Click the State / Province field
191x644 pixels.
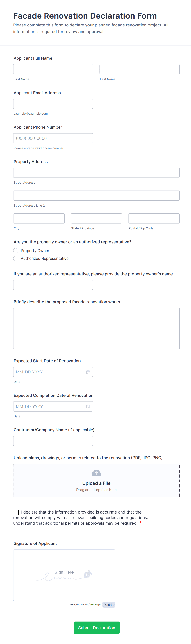pyautogui.click(x=96, y=218)
